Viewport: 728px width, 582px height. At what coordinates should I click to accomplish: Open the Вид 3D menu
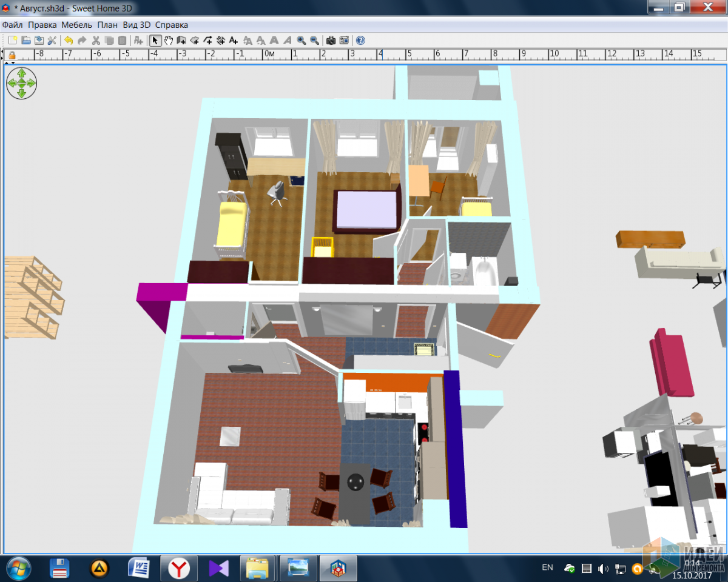tap(136, 25)
